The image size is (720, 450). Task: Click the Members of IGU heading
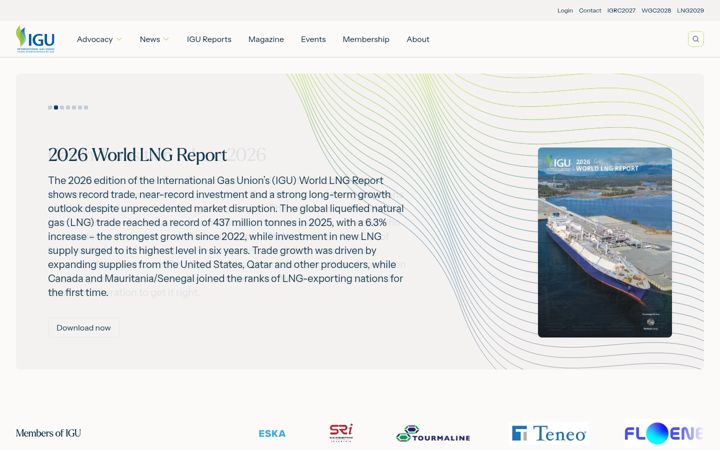pyautogui.click(x=48, y=433)
